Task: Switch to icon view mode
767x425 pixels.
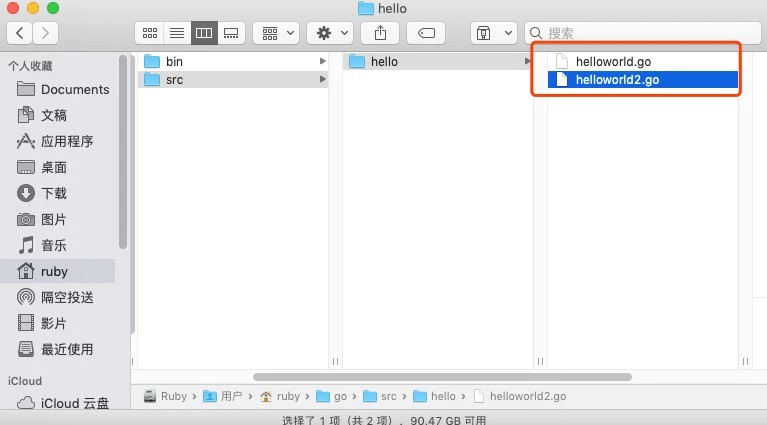Action: point(150,33)
